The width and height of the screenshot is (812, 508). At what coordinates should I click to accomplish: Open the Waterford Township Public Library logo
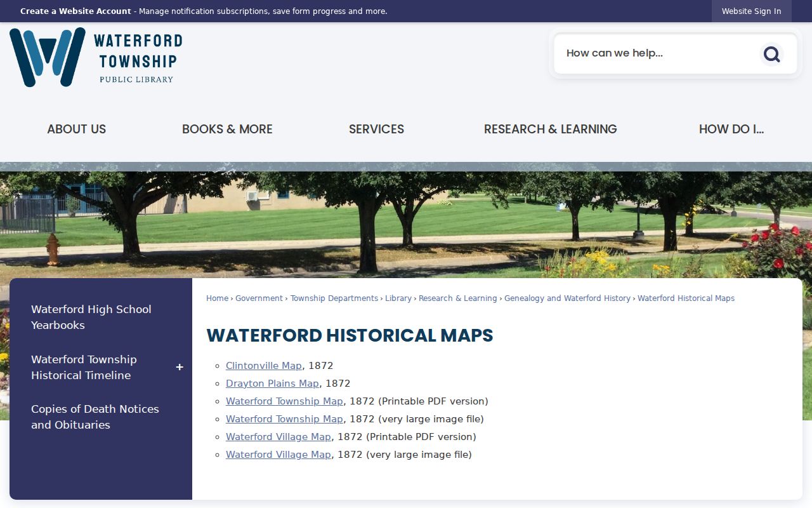(96, 57)
